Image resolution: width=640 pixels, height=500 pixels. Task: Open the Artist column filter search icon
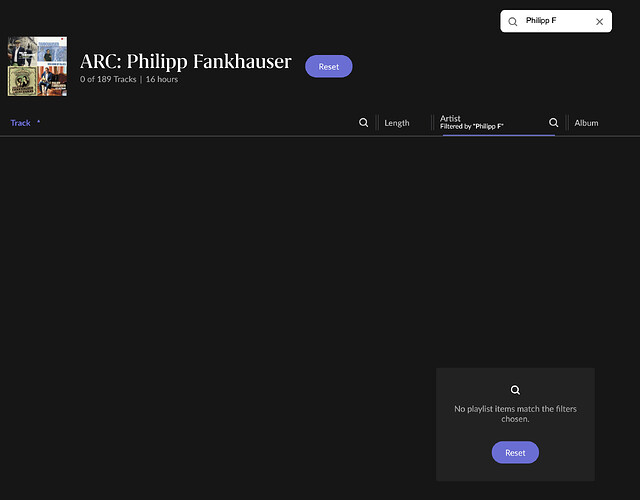[x=553, y=123]
